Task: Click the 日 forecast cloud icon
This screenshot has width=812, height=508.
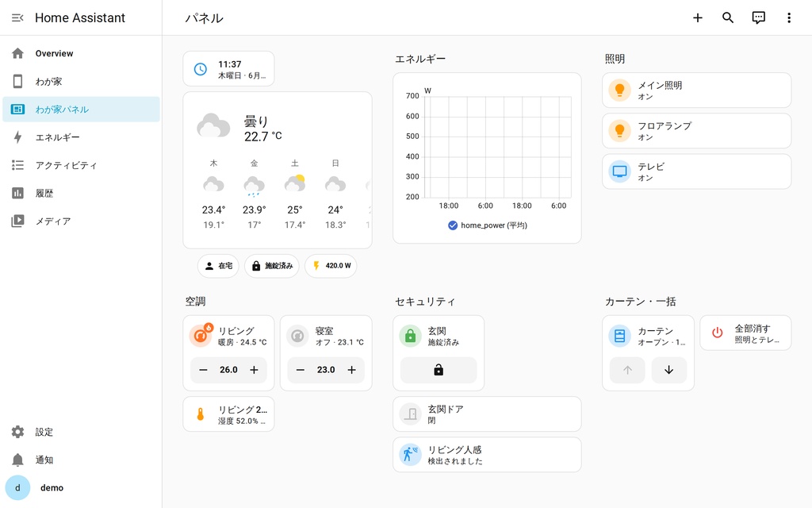Action: point(335,184)
